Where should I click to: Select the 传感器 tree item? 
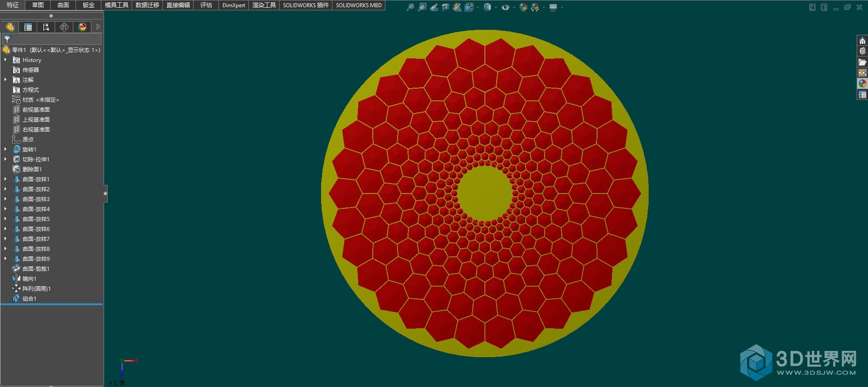click(26, 70)
